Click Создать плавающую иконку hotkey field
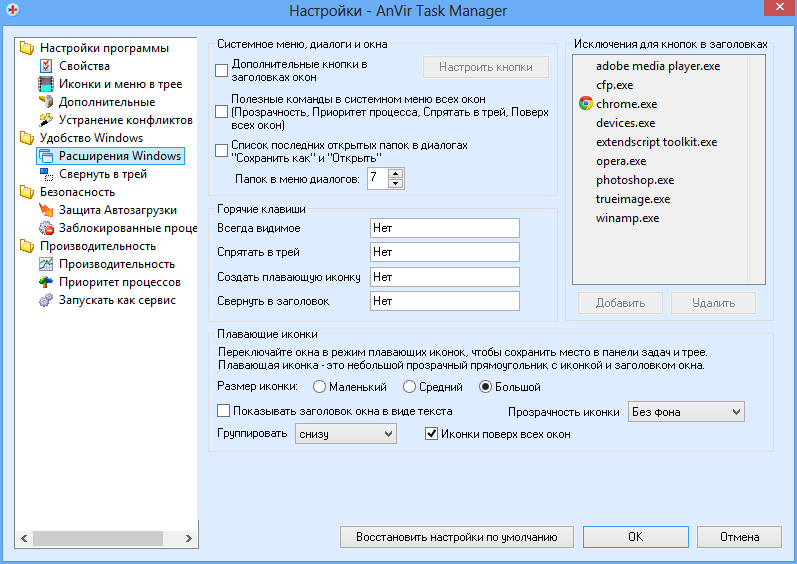 tap(445, 277)
